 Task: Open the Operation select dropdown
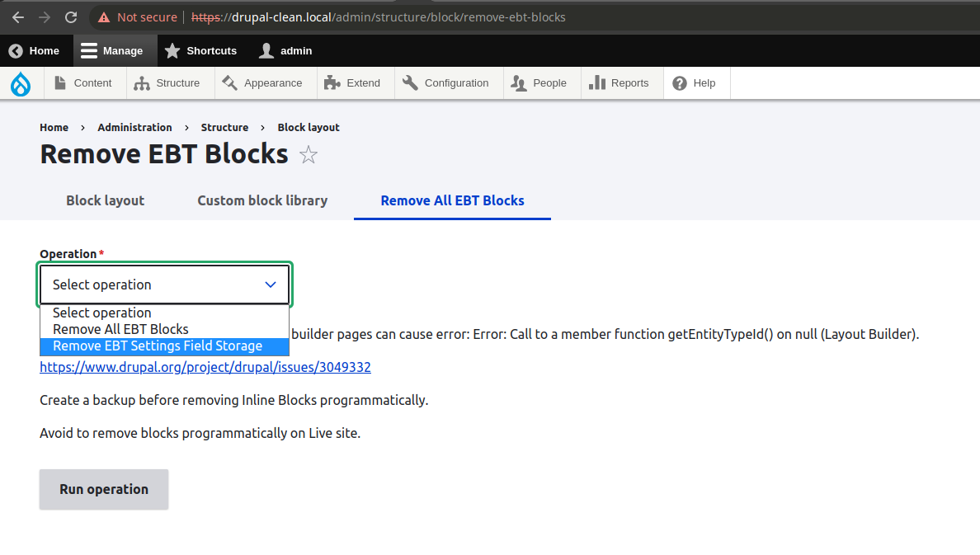pyautogui.click(x=164, y=284)
